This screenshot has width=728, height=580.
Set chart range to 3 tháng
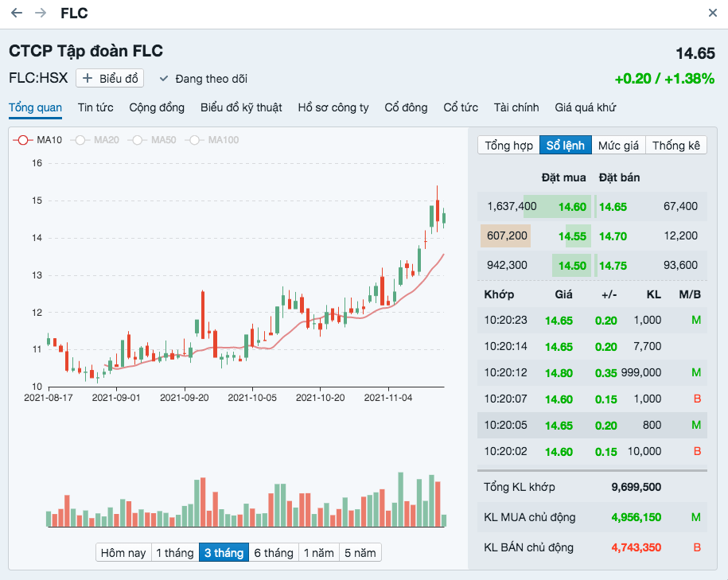(224, 553)
